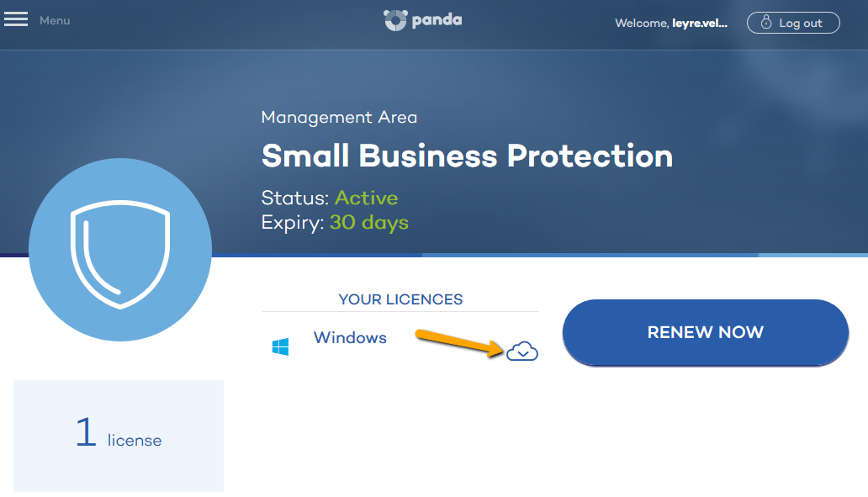Select the Windows licence label

pyautogui.click(x=350, y=337)
